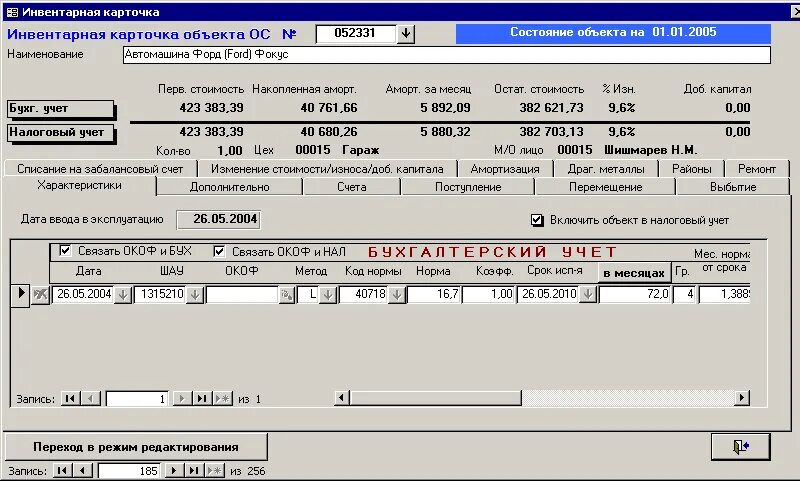Open the inventory number 052331 dropdown

[x=406, y=34]
